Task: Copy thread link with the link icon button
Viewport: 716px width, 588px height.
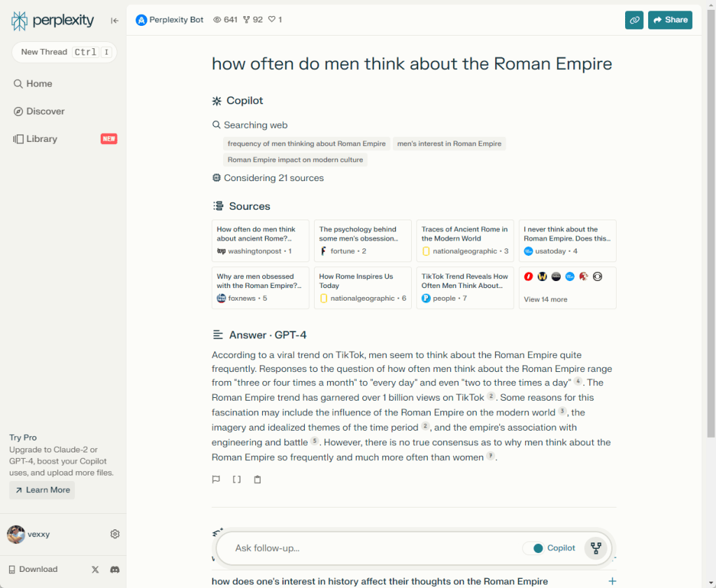Action: tap(634, 20)
